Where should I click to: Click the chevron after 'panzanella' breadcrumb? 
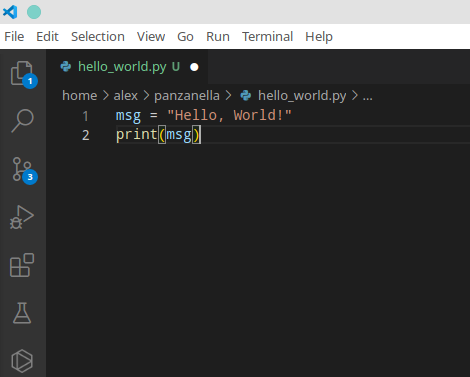tap(228, 96)
